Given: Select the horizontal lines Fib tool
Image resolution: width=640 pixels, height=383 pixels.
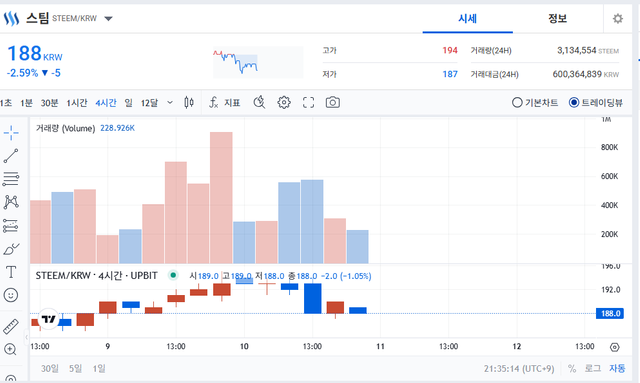Looking at the screenshot, I should coord(11,178).
